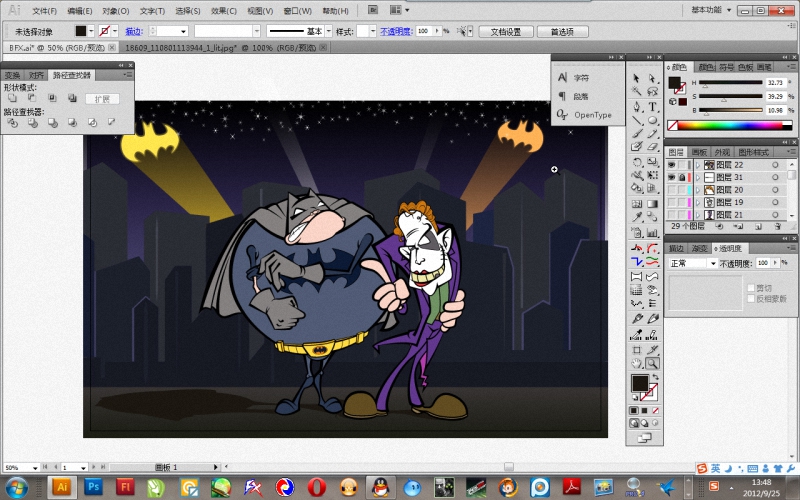Show layer 图层 20 visibility box
This screenshot has height=500, width=800.
tap(671, 190)
